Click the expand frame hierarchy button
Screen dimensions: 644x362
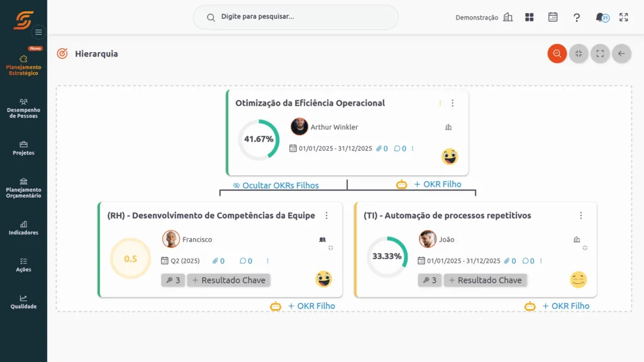(600, 53)
